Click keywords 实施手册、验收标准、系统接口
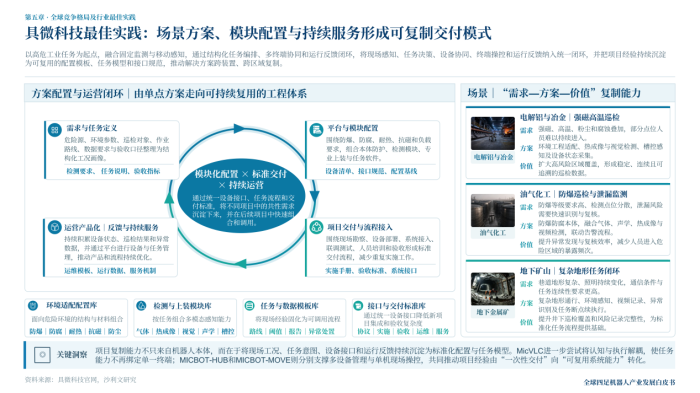 [371, 271]
